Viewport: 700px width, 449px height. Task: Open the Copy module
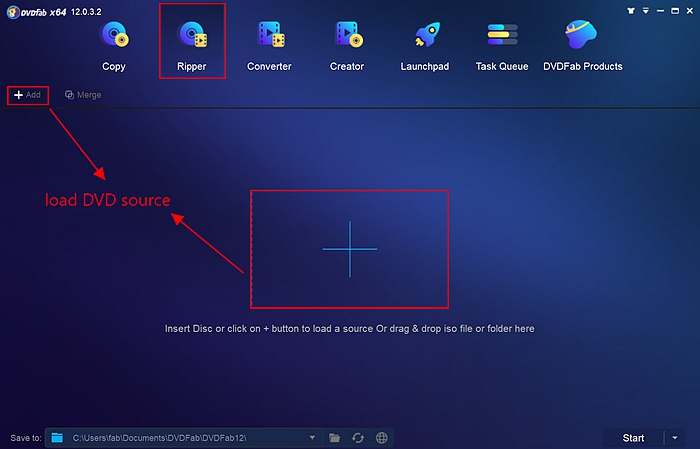(114, 45)
